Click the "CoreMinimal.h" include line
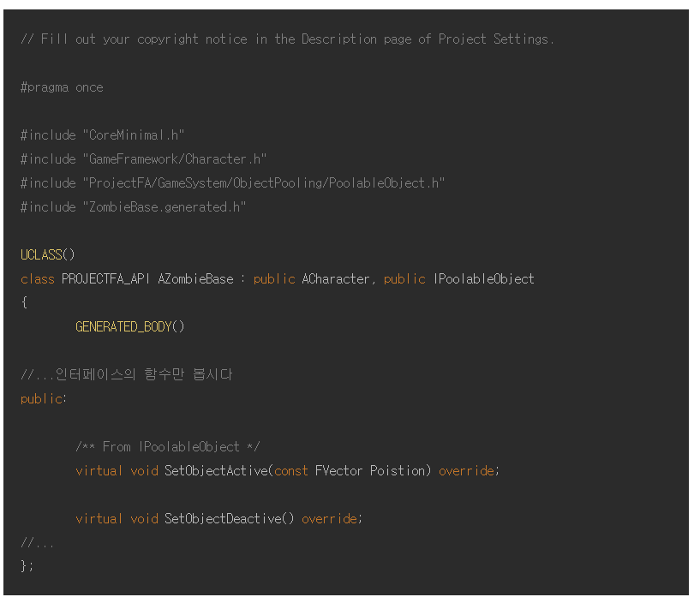700x609 pixels. point(103,135)
